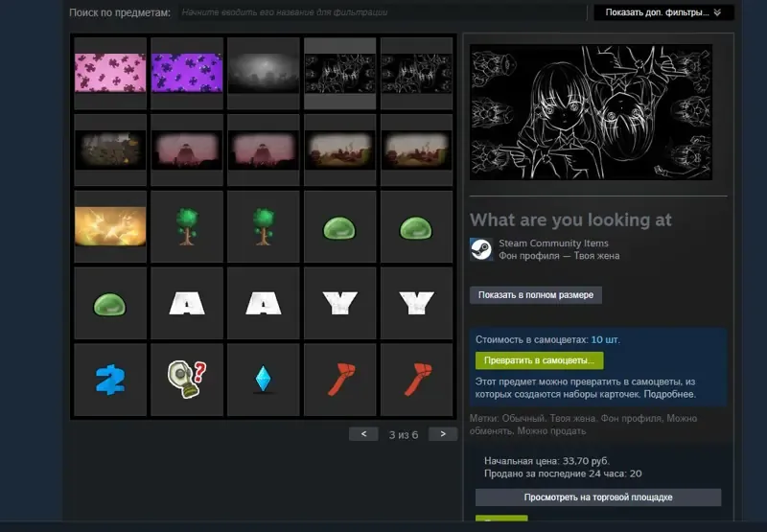The width and height of the screenshot is (767, 532).
Task: Select the golden lightning background item
Action: coord(110,226)
